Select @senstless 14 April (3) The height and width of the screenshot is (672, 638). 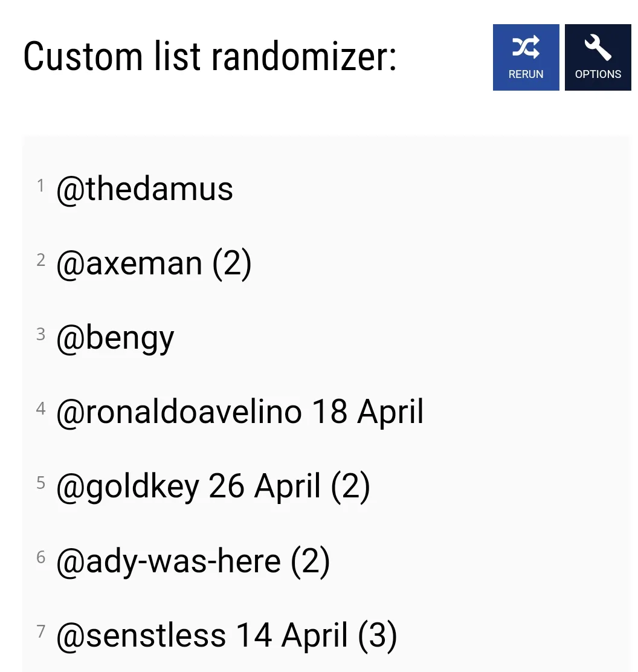[x=227, y=635]
